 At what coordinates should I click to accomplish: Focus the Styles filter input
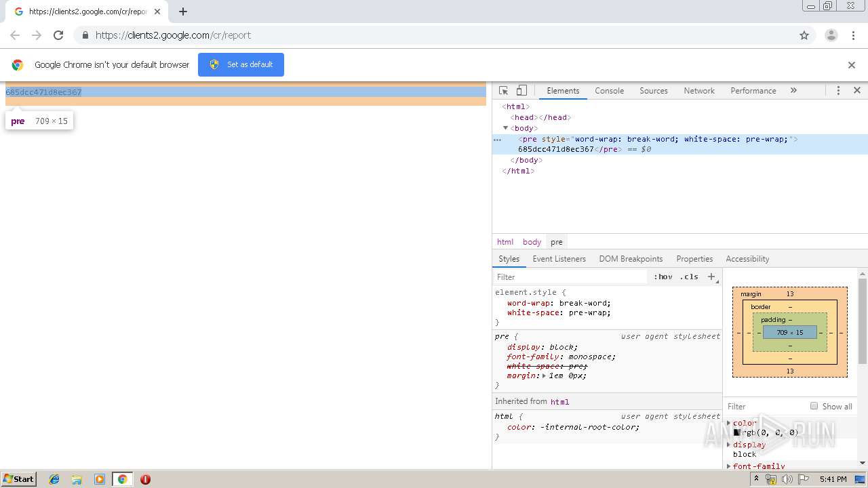click(570, 277)
